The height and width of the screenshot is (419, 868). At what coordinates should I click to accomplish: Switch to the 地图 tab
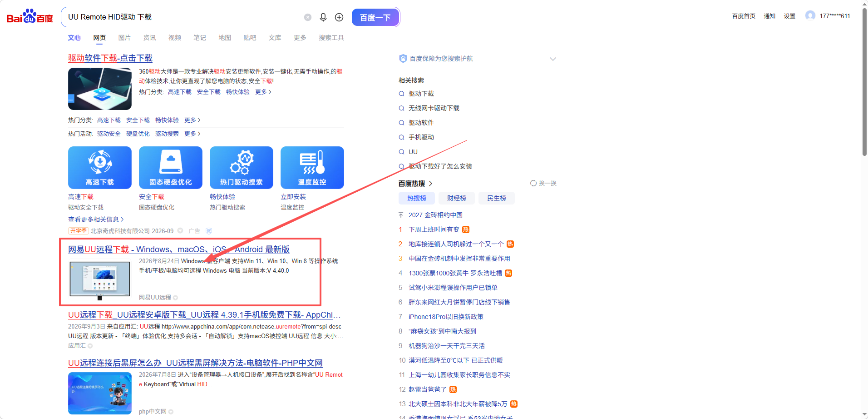(x=225, y=38)
